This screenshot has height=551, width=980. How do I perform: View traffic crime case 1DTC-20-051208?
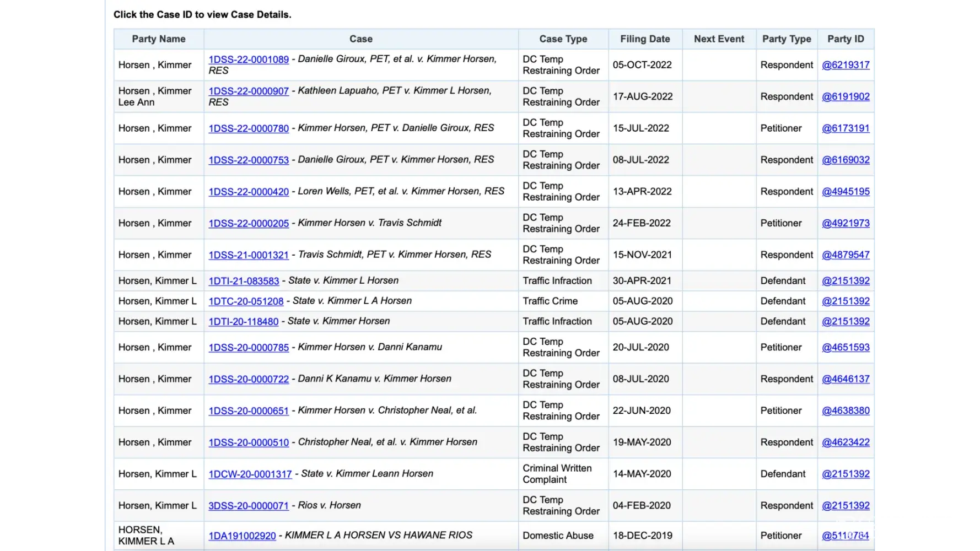tap(246, 301)
